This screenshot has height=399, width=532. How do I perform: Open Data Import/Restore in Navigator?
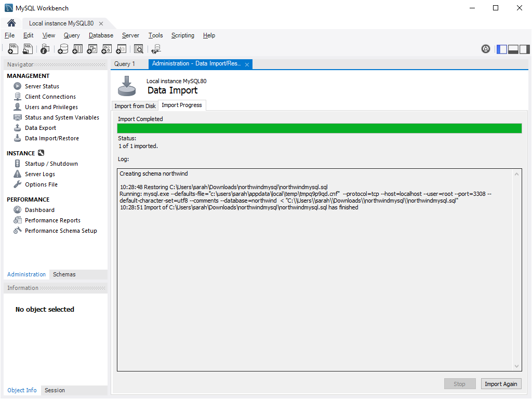point(52,138)
